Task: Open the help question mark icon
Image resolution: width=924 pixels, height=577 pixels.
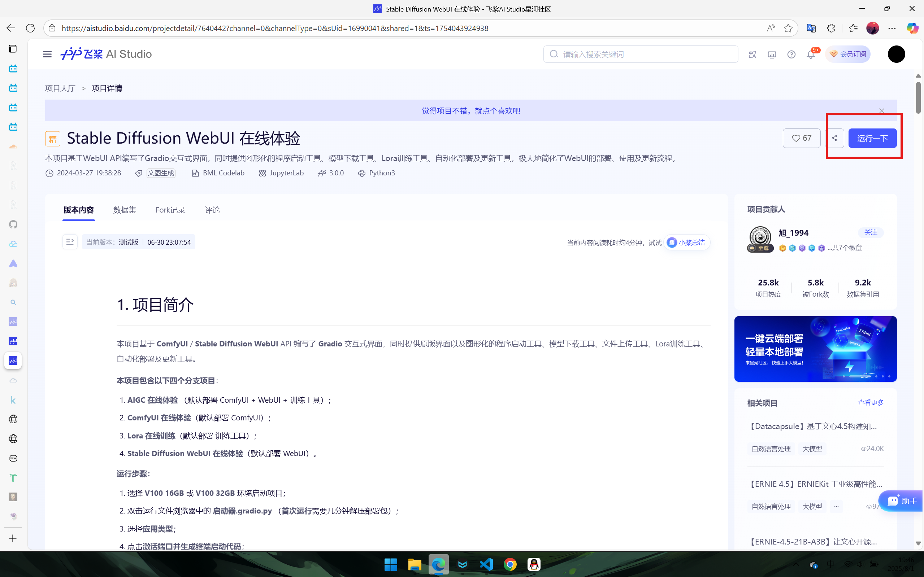Action: (791, 54)
